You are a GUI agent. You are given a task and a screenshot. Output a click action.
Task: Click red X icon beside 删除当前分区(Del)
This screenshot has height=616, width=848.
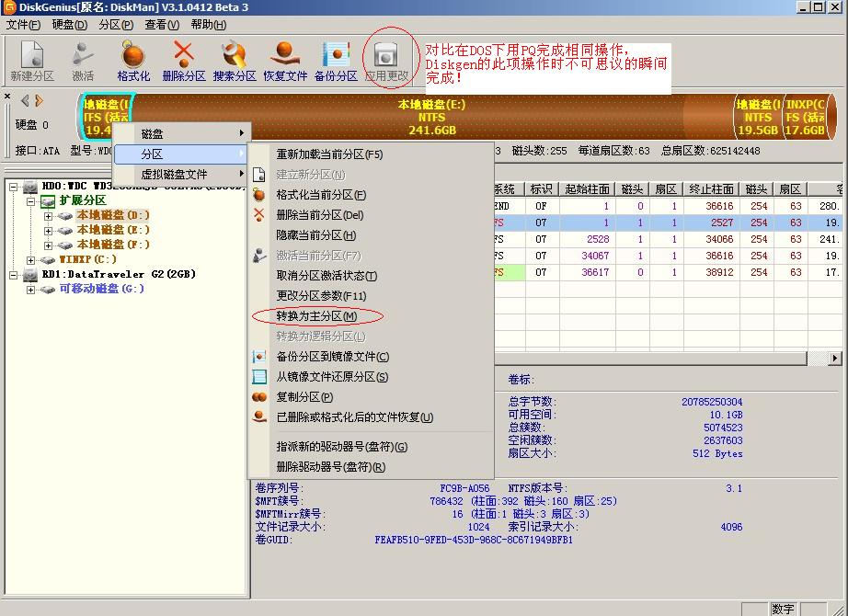pos(259,215)
